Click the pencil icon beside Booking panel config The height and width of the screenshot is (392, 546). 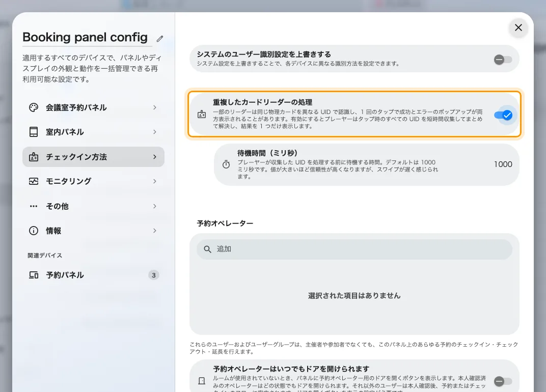tap(160, 39)
